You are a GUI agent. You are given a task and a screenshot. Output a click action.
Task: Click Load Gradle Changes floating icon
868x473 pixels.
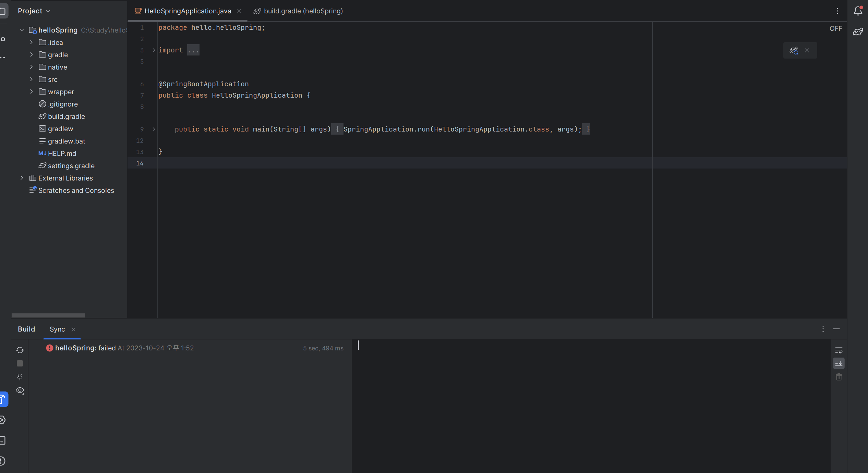tap(794, 51)
